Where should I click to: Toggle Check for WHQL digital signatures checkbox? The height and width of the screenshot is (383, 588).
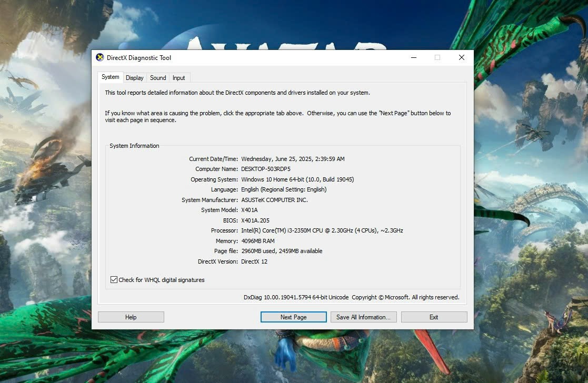tap(114, 279)
